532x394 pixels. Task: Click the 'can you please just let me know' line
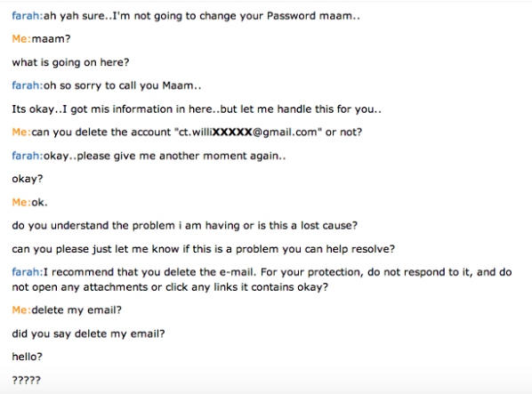click(x=203, y=249)
